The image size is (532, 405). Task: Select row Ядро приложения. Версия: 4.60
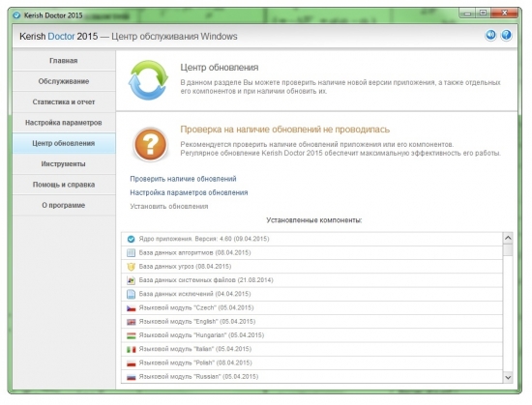311,240
